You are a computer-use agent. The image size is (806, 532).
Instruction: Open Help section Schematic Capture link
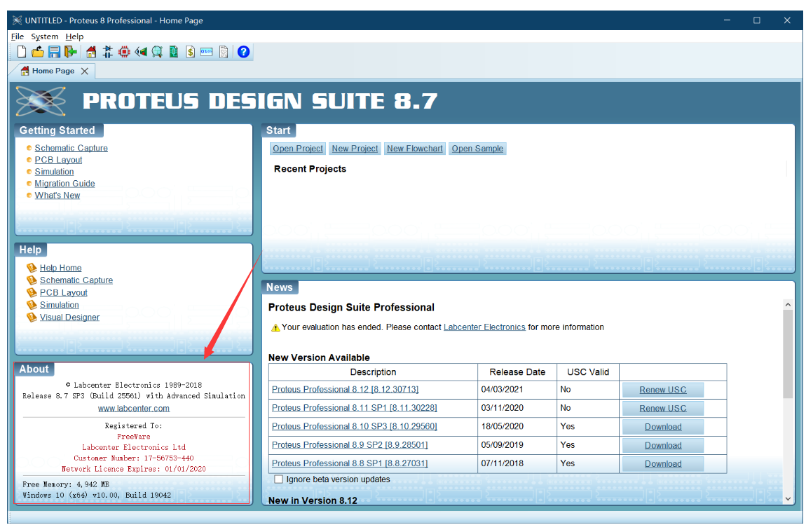pos(76,280)
